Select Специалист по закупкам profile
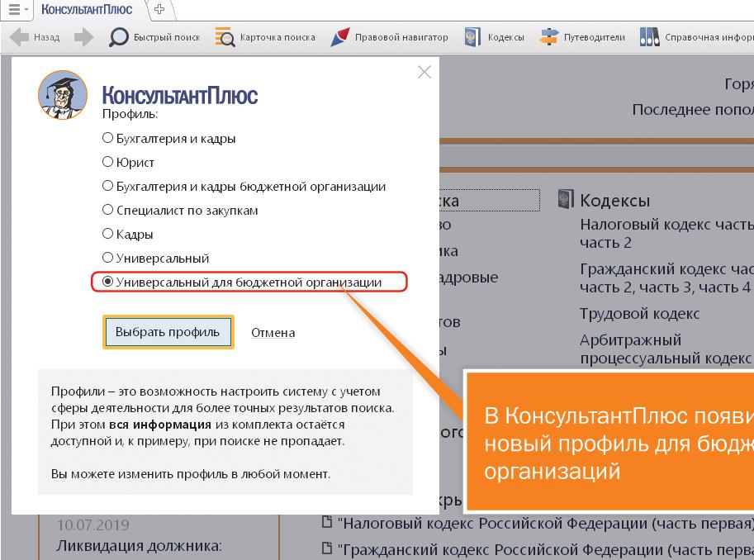The height and width of the screenshot is (560, 754). tap(180, 211)
